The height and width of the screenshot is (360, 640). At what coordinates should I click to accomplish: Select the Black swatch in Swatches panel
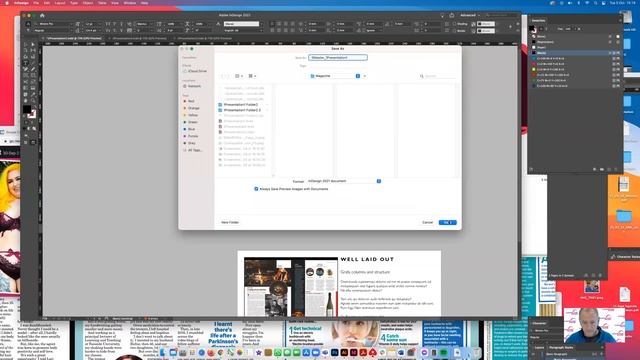tap(575, 53)
